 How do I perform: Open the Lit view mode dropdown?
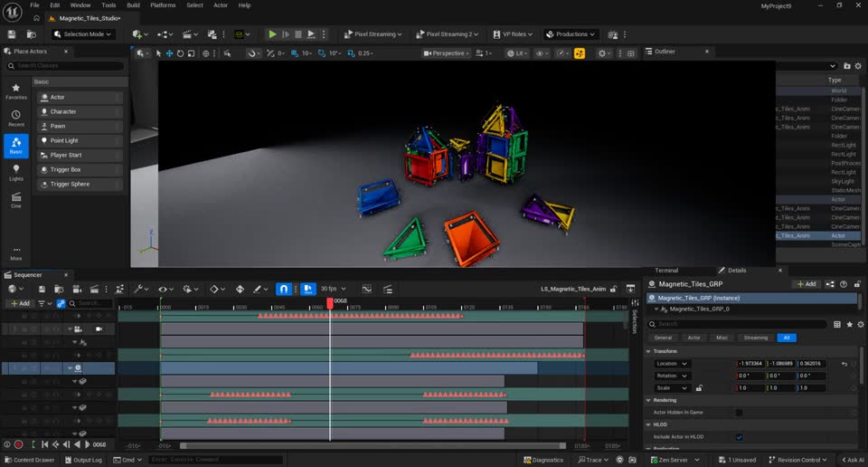coord(517,53)
